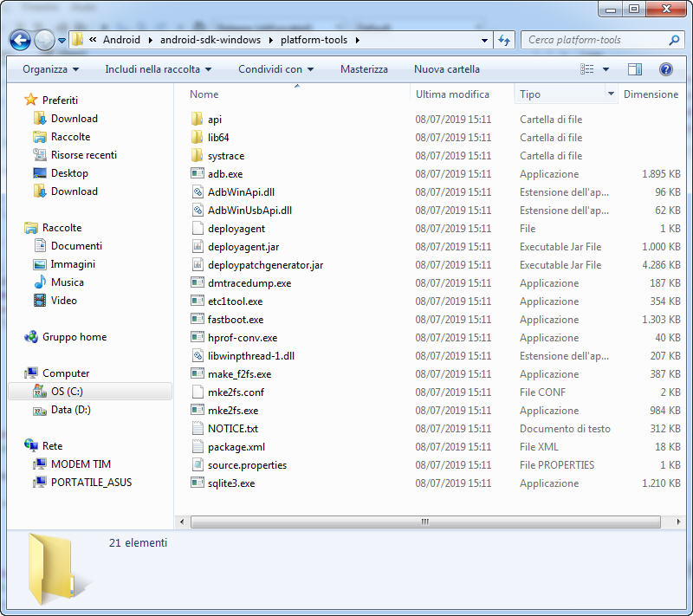Select the libwinpthread-1.dll file icon
Screen dimensions: 693x616
tap(198, 355)
